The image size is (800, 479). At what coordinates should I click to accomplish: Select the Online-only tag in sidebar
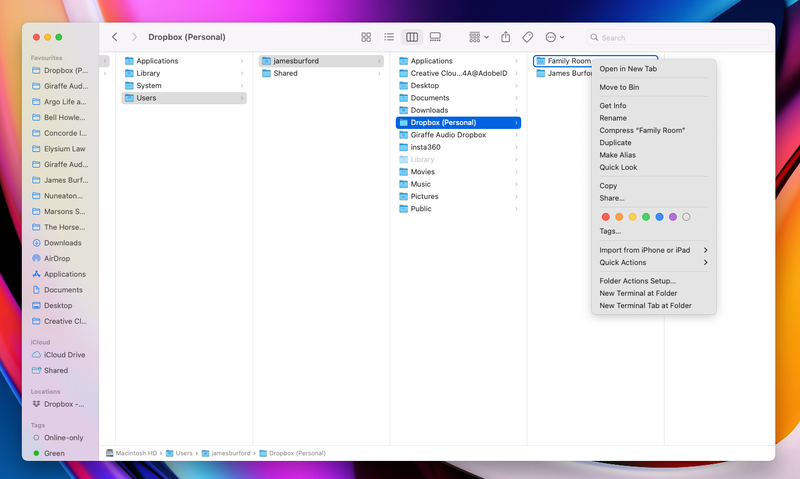tap(63, 437)
